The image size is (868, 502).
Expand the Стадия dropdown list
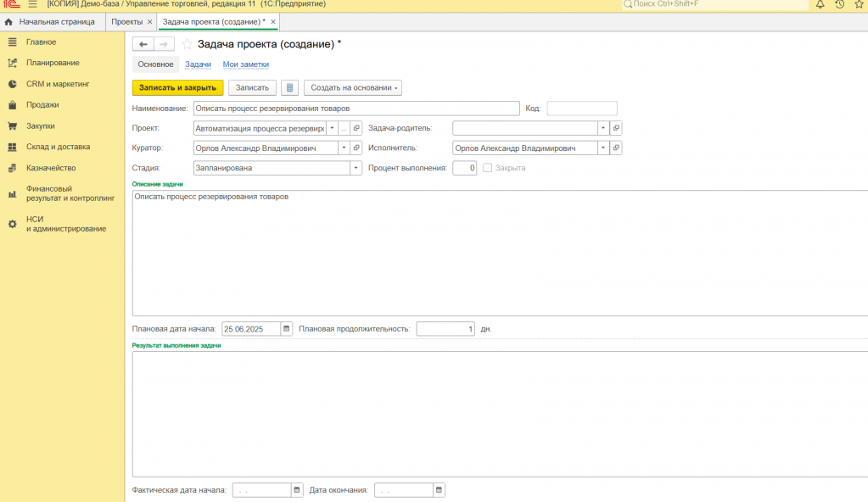click(x=356, y=168)
